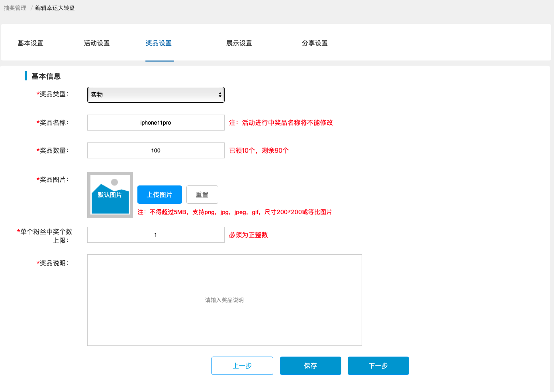Viewport: 554px width, 392px height.
Task: Switch to the 活动设置 tab
Action: (x=96, y=43)
